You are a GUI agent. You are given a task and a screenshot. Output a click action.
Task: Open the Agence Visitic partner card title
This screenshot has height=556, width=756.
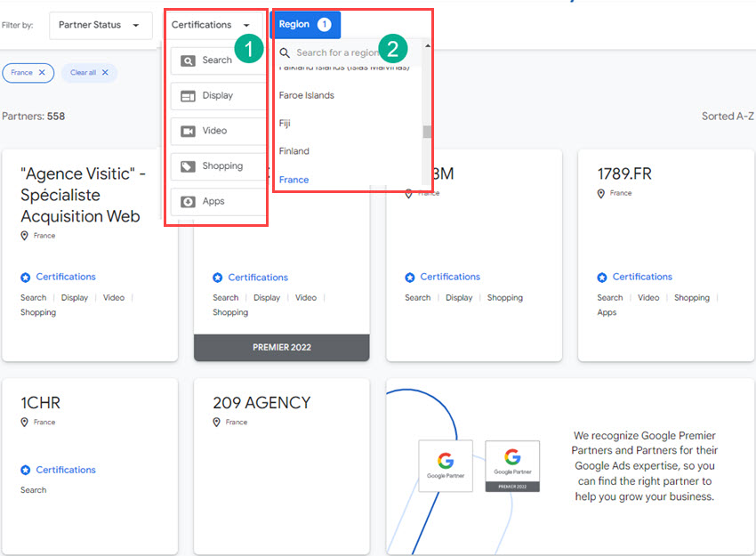pyautogui.click(x=83, y=195)
